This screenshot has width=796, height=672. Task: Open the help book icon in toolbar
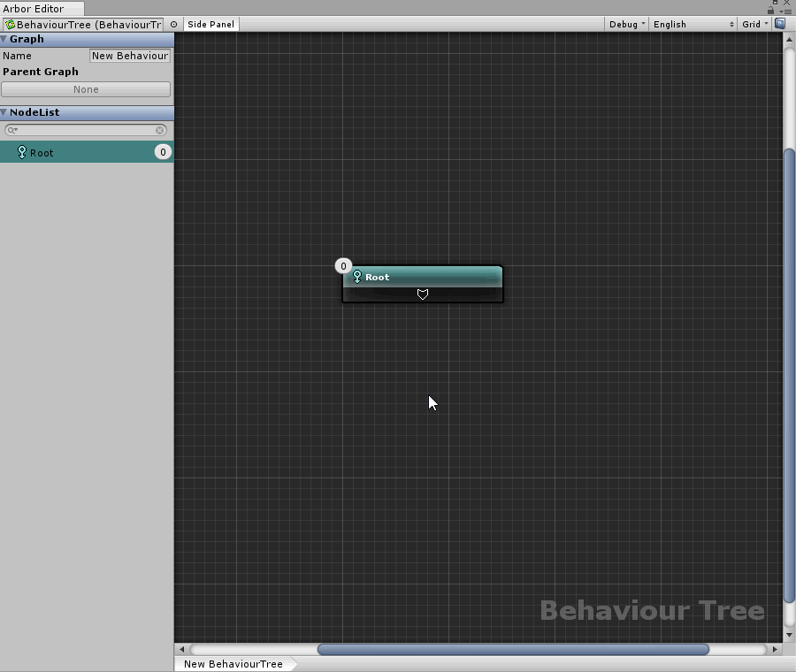(780, 24)
